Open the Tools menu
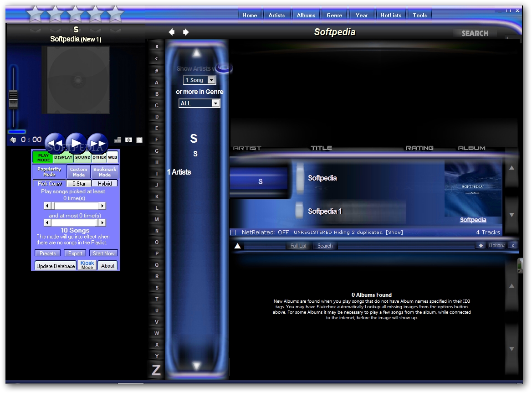 (419, 16)
